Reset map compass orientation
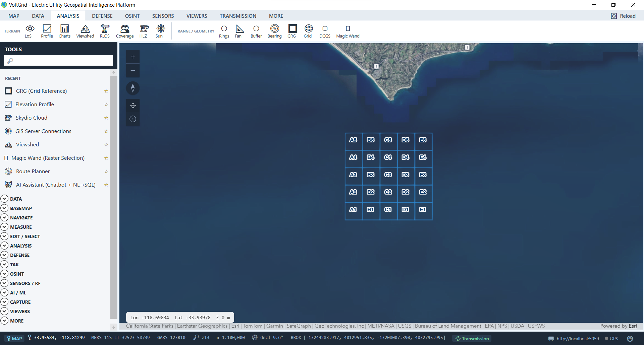The width and height of the screenshot is (644, 345). pos(133,88)
